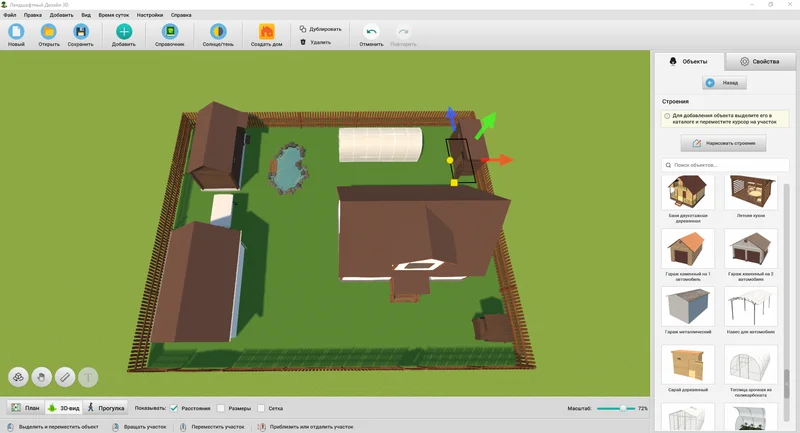Click the Создать дом house icon
This screenshot has height=433, width=800.
266,32
